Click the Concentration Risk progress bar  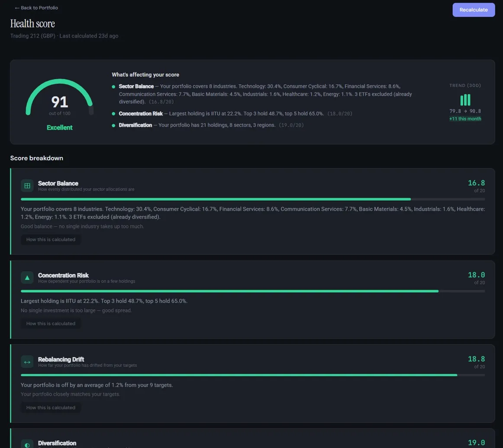(x=252, y=291)
